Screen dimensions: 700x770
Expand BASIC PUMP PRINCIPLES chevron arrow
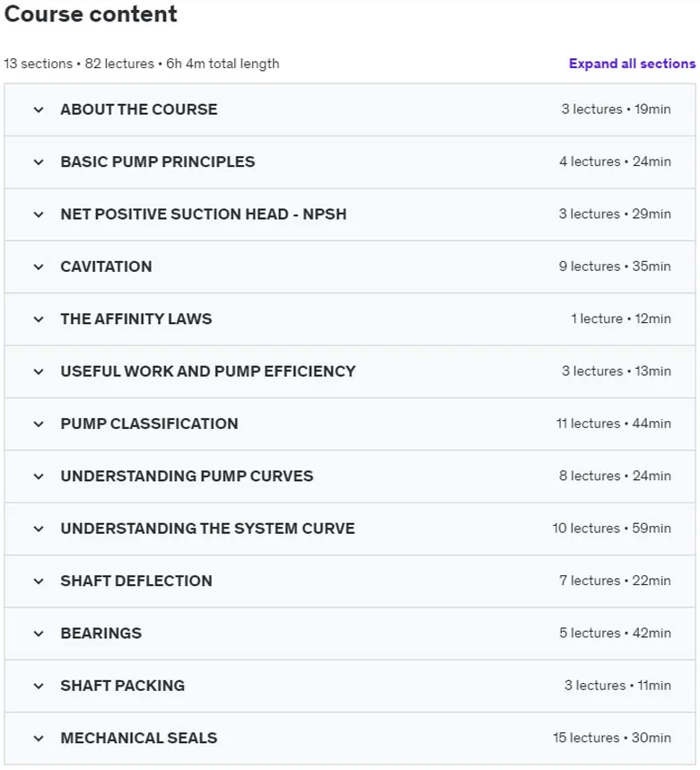tap(39, 162)
